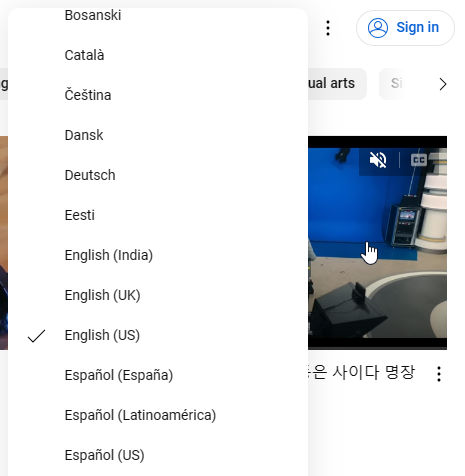Click the Sign in button
Screen dimensions: 465x476
tap(405, 28)
